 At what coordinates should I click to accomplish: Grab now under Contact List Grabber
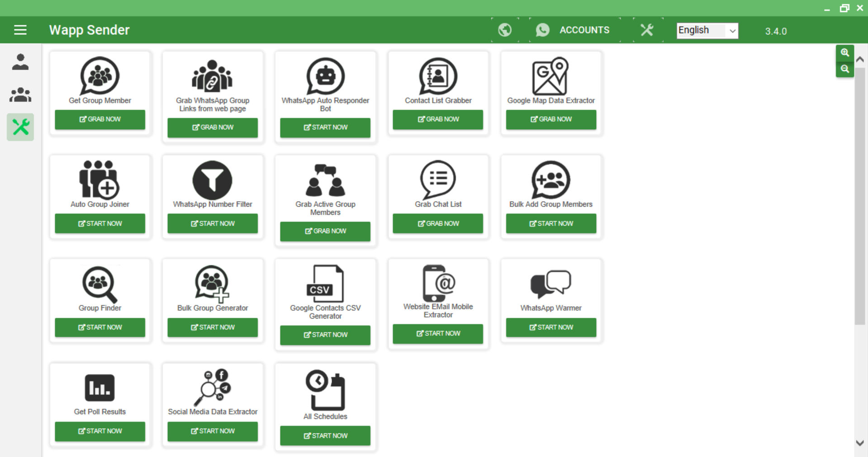(x=438, y=119)
